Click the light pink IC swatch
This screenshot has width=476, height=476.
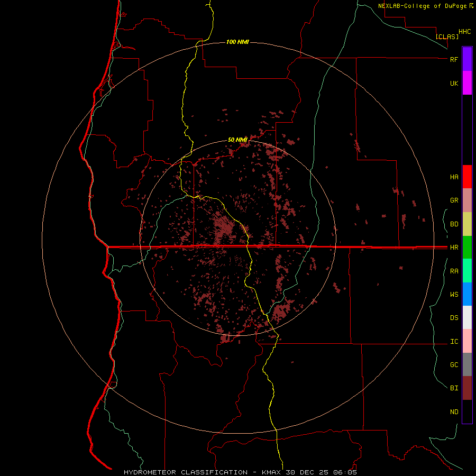467,341
